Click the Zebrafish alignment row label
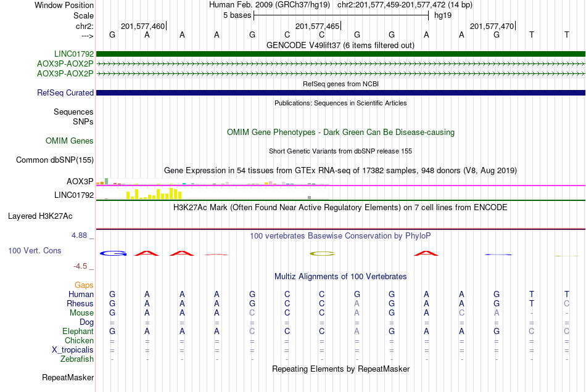The height and width of the screenshot is (392, 586). point(77,359)
